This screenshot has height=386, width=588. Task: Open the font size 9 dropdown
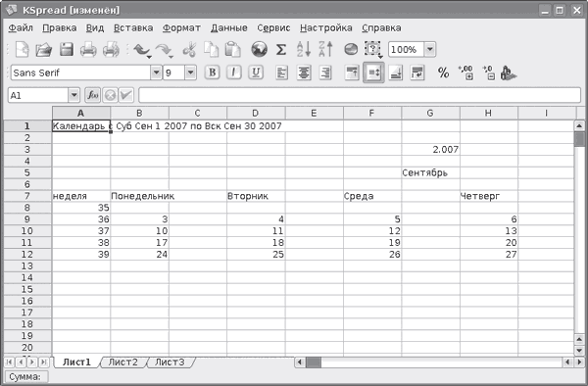coord(190,72)
